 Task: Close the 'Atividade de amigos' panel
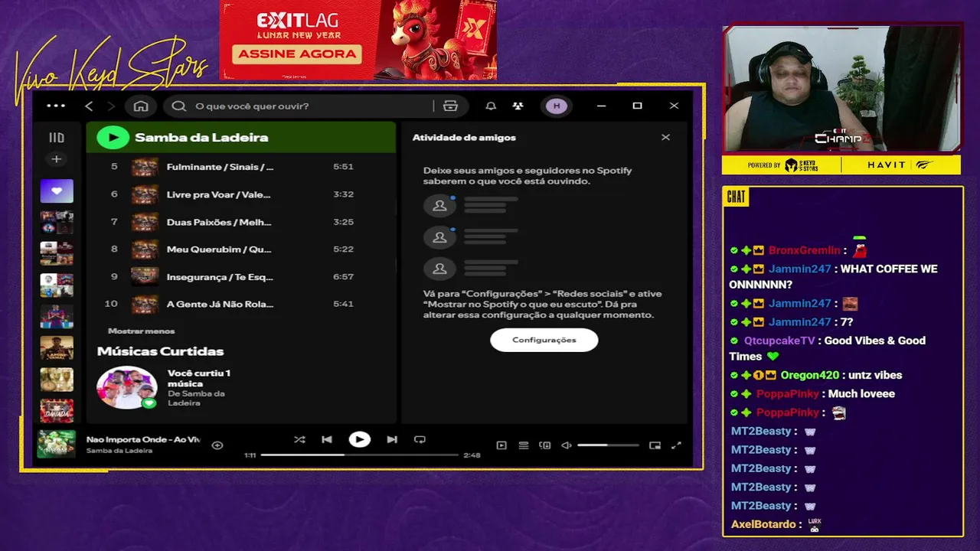click(665, 138)
